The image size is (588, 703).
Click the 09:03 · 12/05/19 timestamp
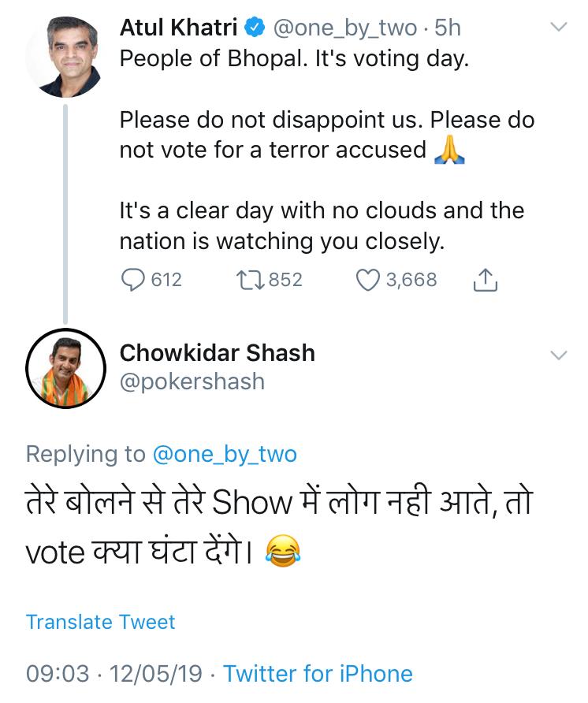click(x=114, y=674)
